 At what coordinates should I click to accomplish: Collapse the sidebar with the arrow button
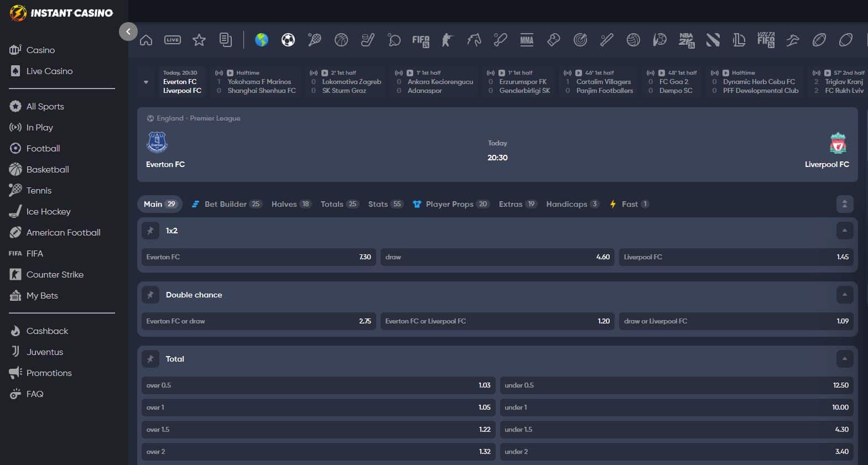tap(128, 32)
